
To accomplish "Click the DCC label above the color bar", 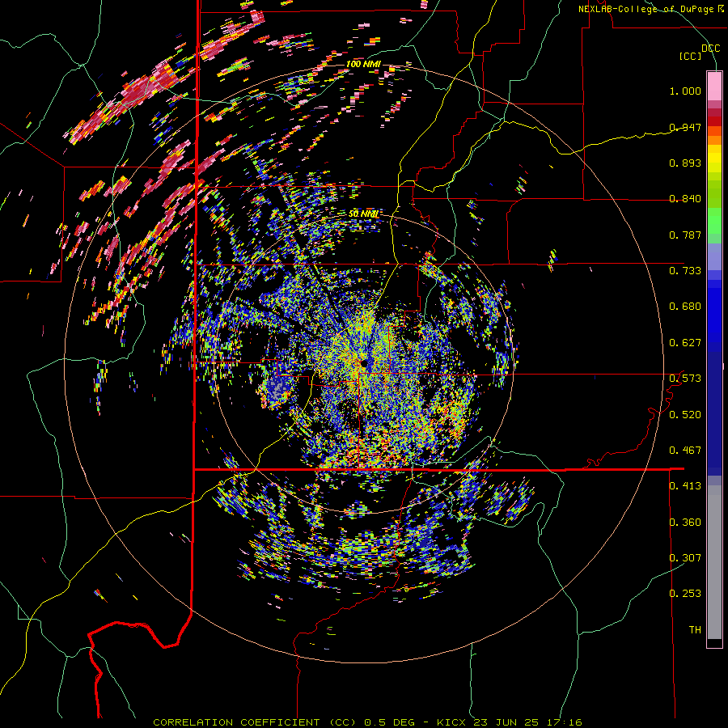I will click(x=711, y=49).
